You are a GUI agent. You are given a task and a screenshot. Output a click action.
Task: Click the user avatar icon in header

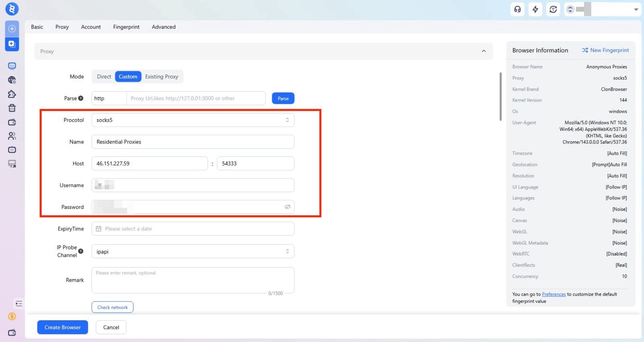(x=570, y=9)
